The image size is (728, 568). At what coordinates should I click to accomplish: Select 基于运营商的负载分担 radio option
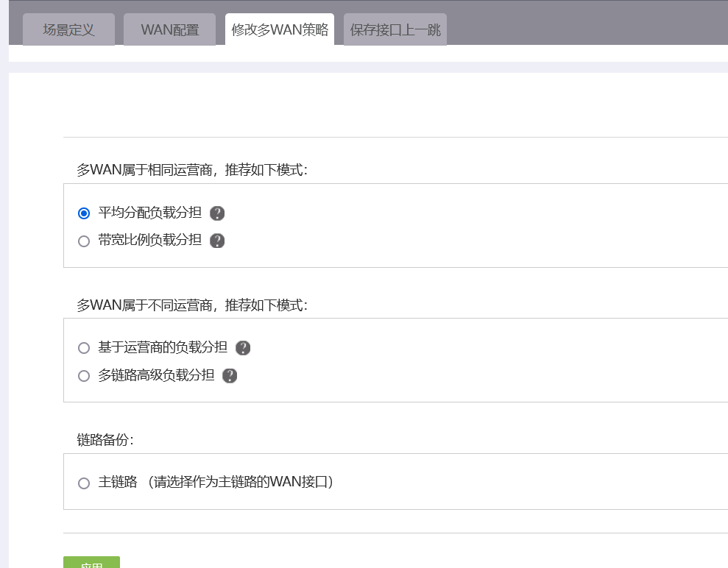coord(84,348)
